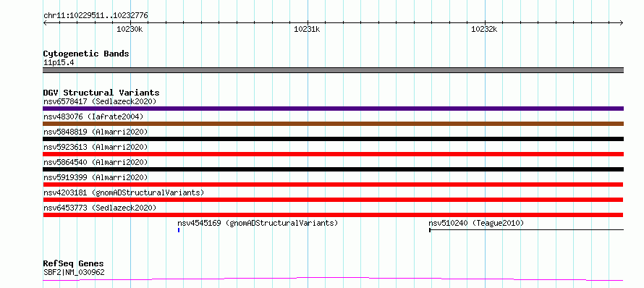Viewport: 644px width, 288px height.
Task: Select the red nsv6453773 variant bar
Action: pos(333,215)
